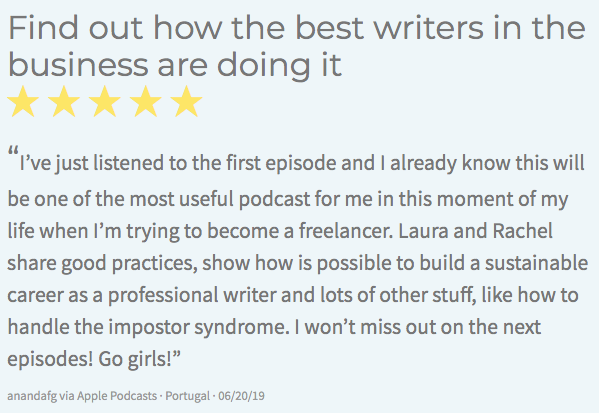Click the word 'sustainable' in the review

[x=536, y=263]
